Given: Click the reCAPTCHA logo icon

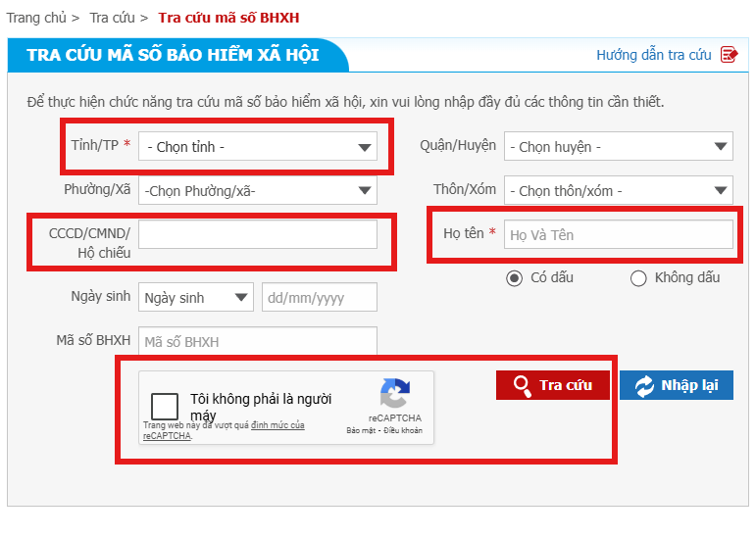Looking at the screenshot, I should point(394,393).
